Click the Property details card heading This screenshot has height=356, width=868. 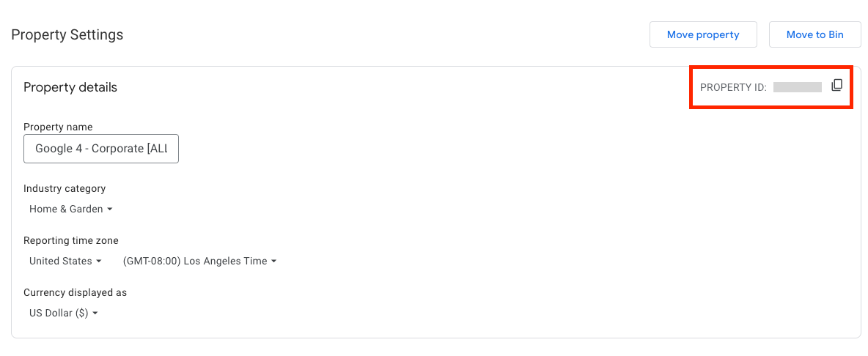pyautogui.click(x=70, y=86)
